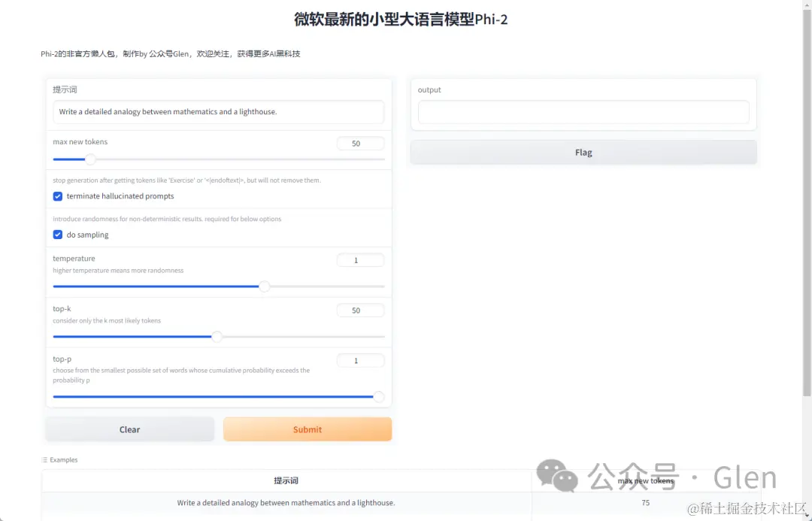Click the example's 75 token value cell
Viewport: 812px width, 521px height.
(x=645, y=503)
